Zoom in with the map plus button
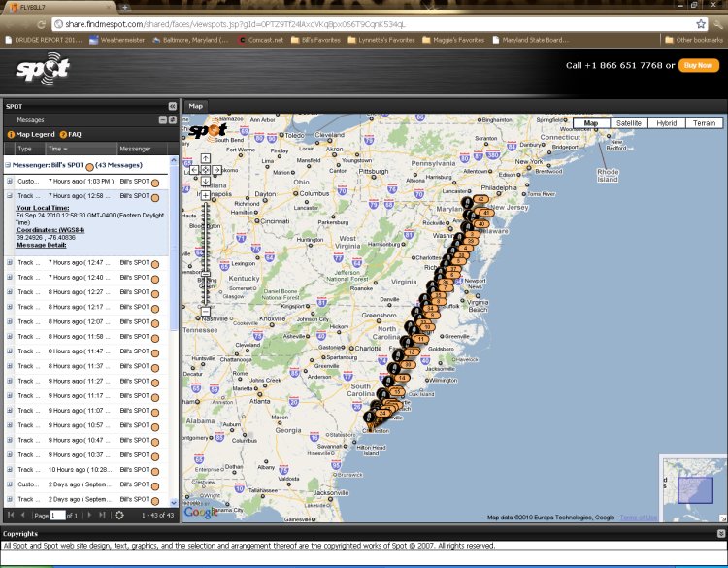728x568 pixels. [205, 195]
